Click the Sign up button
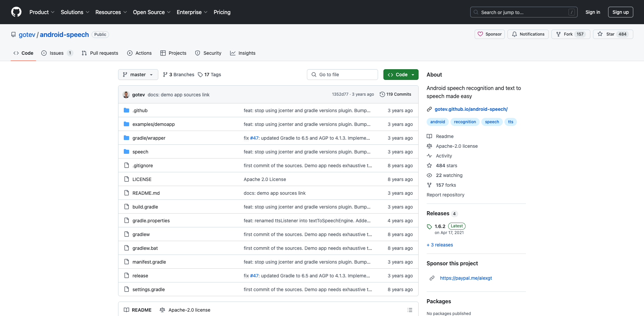This screenshot has height=316, width=644. point(621,12)
